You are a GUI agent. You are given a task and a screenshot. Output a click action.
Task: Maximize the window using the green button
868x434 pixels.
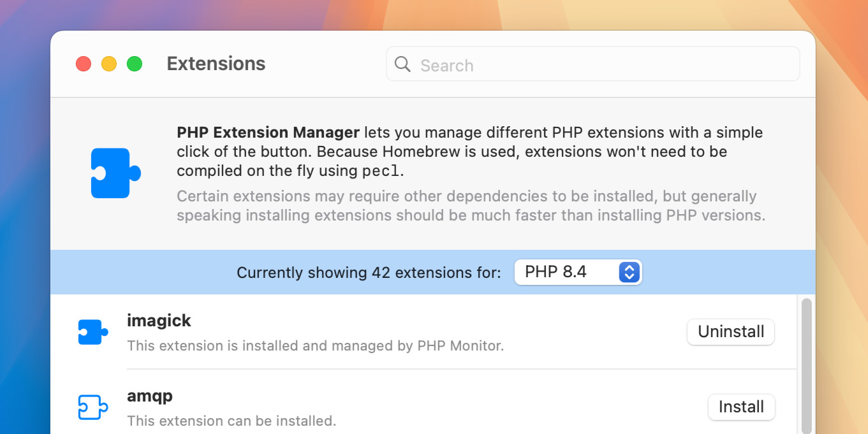(135, 64)
